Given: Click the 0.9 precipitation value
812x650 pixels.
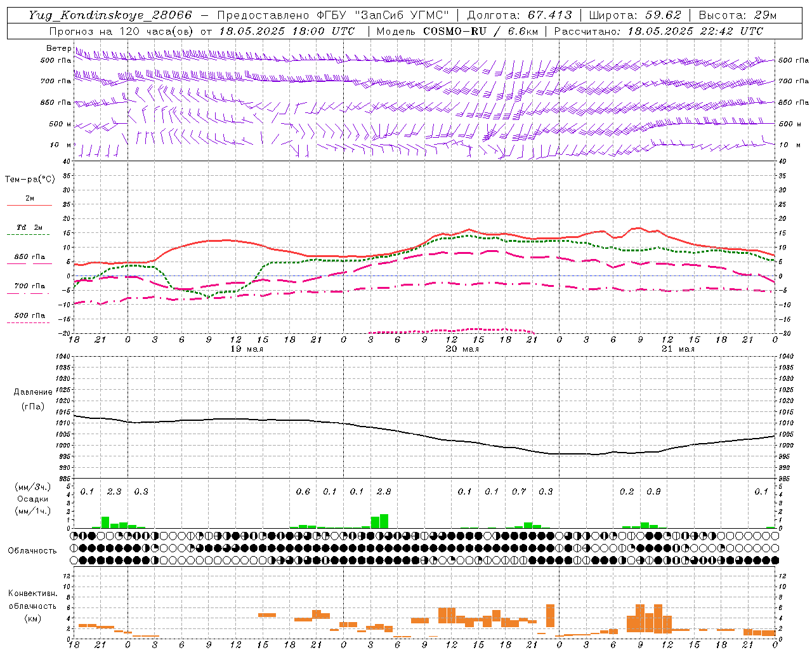Looking at the screenshot, I should [653, 492].
